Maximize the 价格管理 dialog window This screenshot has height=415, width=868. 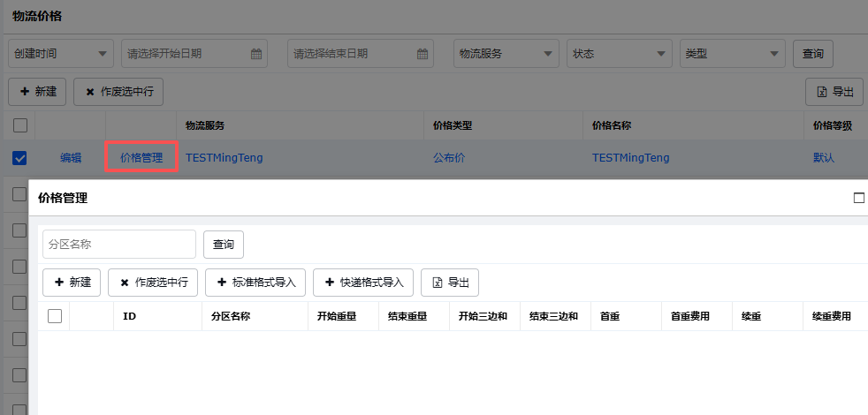858,198
